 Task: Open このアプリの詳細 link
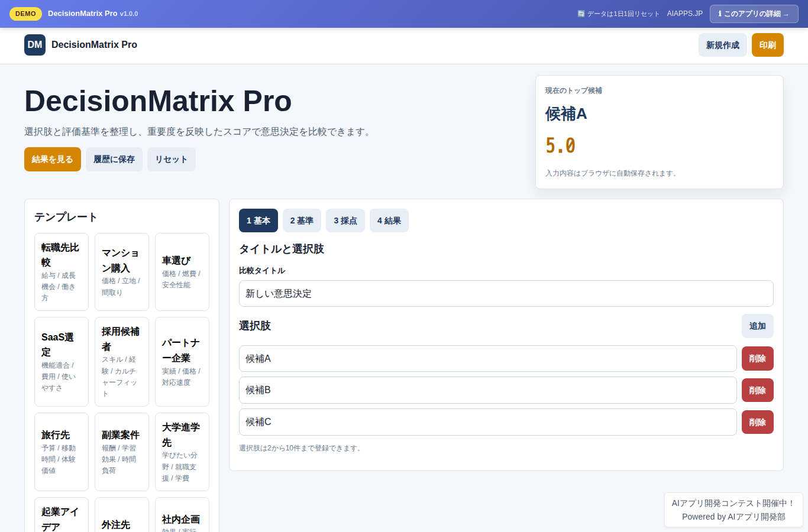(x=754, y=14)
